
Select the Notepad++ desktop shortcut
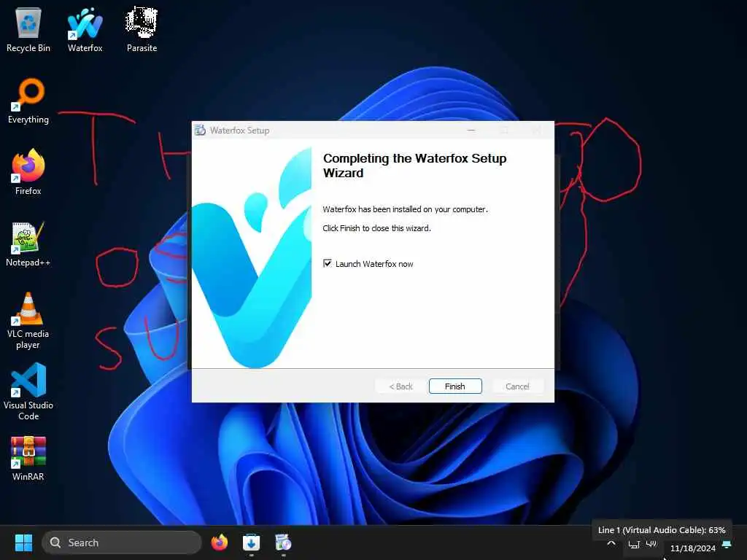(28, 244)
